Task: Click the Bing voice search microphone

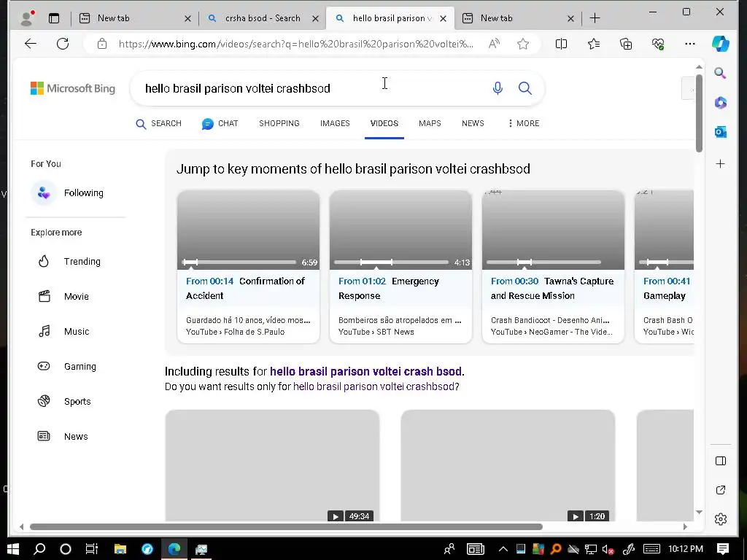Action: (x=498, y=88)
